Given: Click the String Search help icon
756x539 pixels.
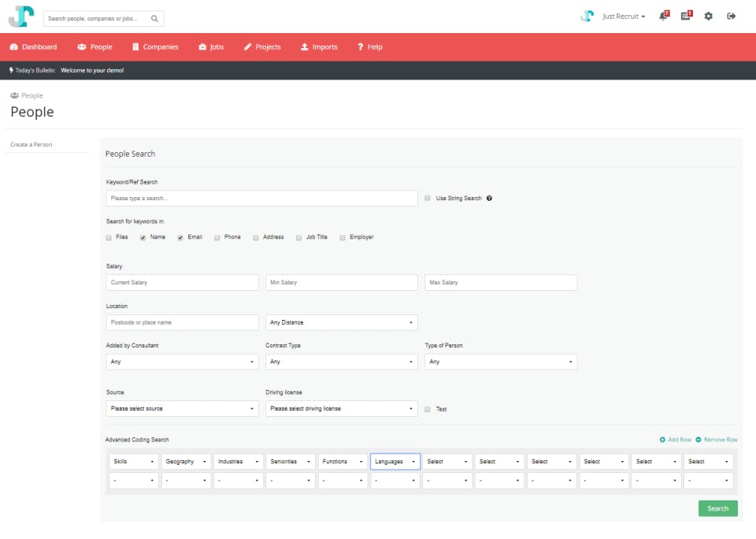Looking at the screenshot, I should [x=489, y=199].
